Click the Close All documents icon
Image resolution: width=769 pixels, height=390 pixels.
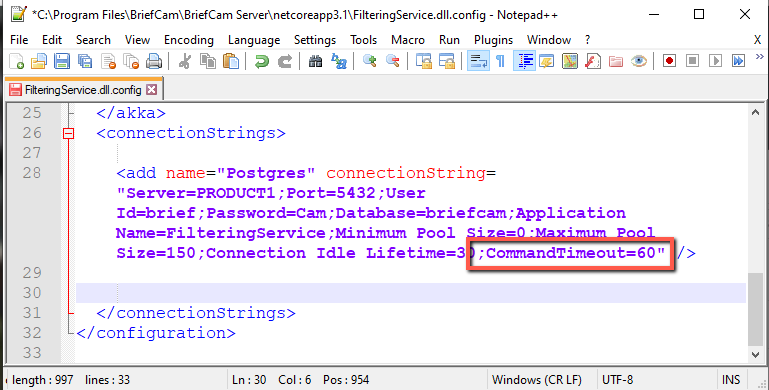coord(131,61)
